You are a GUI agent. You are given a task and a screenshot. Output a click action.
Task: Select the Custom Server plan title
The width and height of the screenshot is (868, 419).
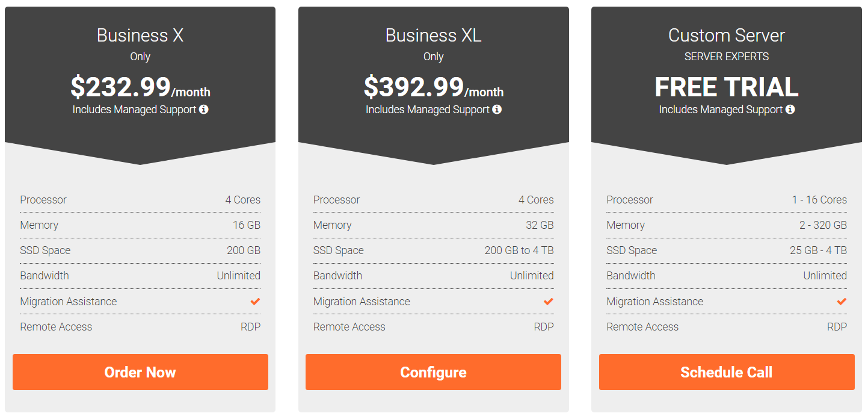(726, 36)
